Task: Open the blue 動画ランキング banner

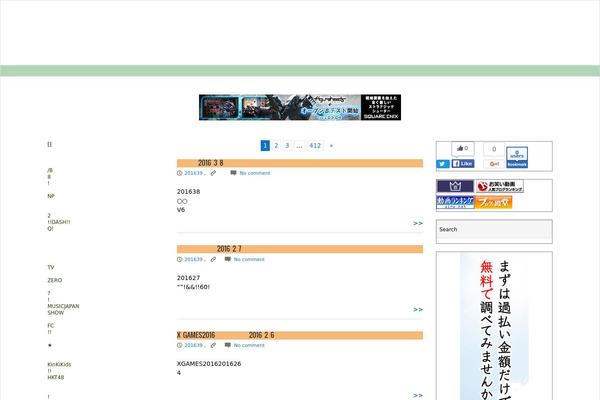Action: pos(455,202)
